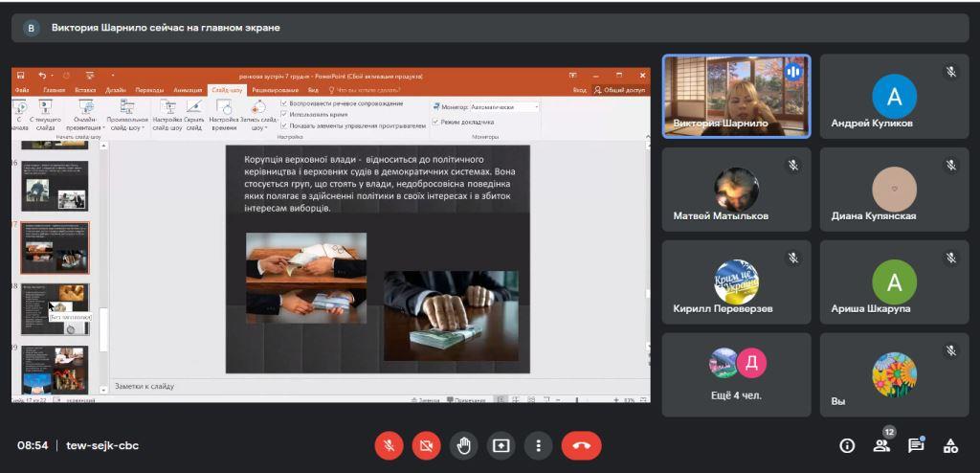
Task: Click Вход in the PowerPoint title bar
Action: [x=579, y=90]
